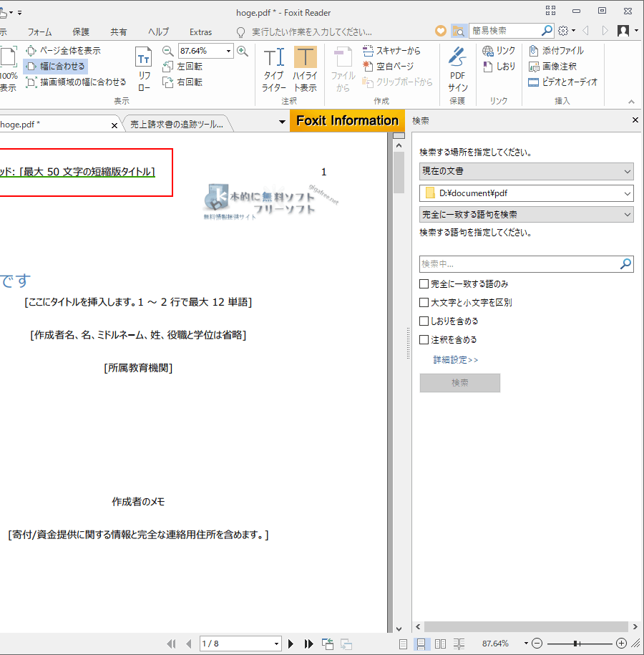Open the settings gear menu

[x=566, y=31]
